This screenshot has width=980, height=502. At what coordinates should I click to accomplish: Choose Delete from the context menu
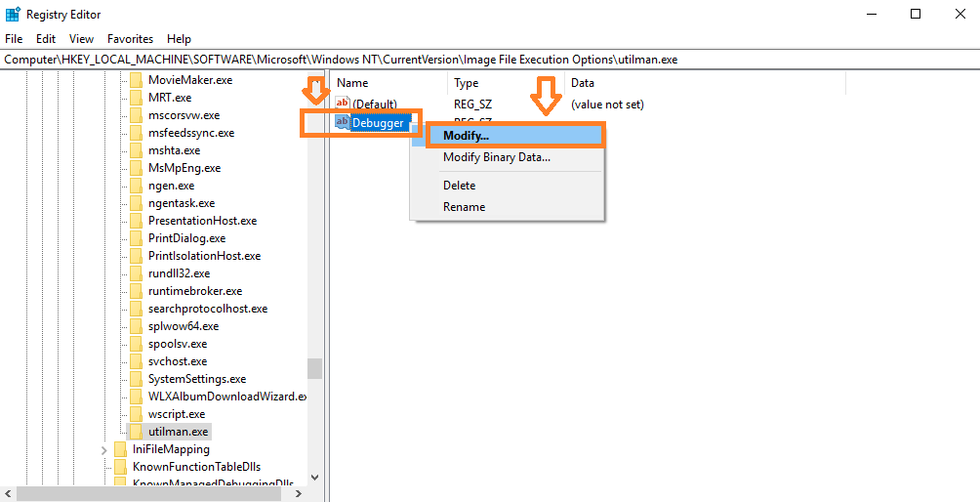(507, 185)
